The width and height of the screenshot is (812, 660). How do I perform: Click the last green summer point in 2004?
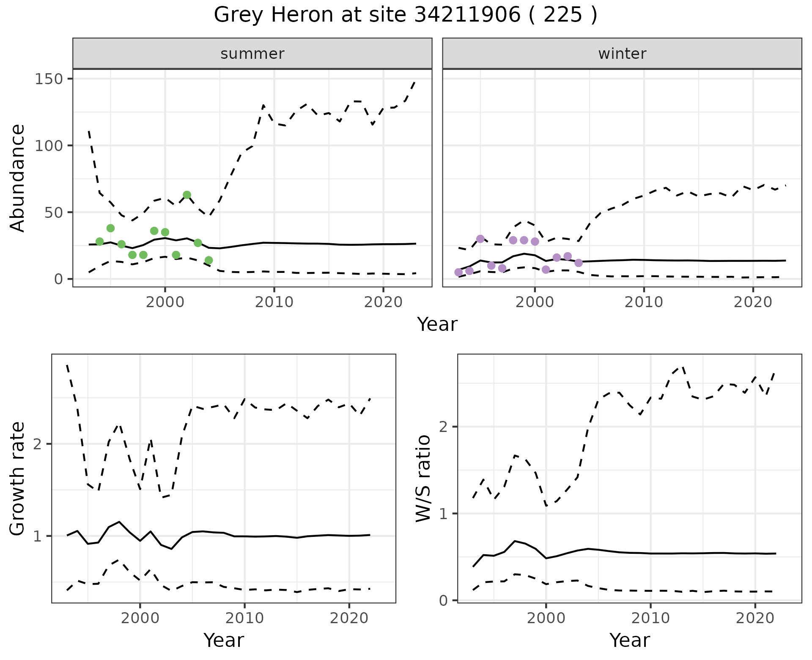point(208,260)
